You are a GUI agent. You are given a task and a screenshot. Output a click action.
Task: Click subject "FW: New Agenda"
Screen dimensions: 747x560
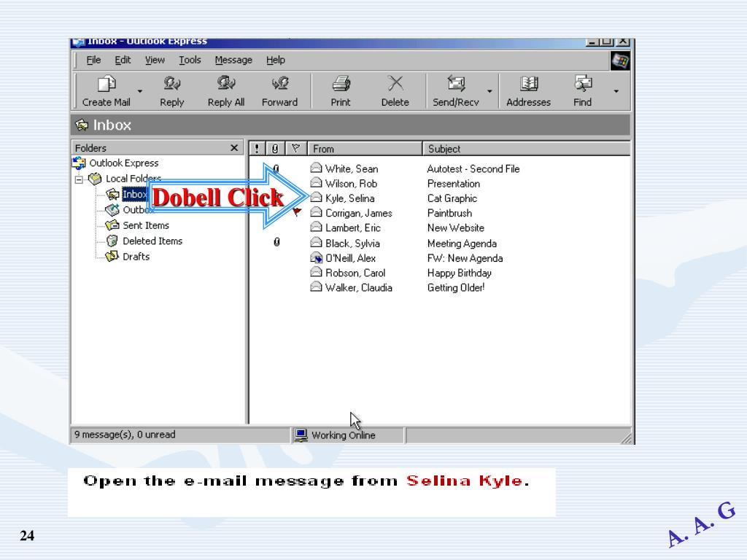(465, 258)
